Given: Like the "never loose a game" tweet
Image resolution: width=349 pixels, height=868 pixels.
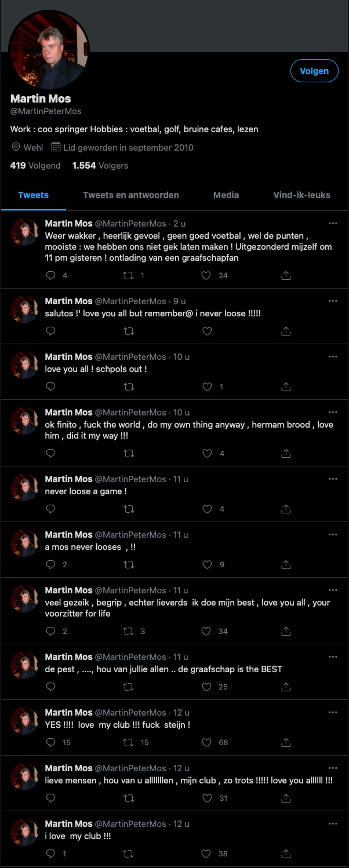Looking at the screenshot, I should [x=206, y=509].
